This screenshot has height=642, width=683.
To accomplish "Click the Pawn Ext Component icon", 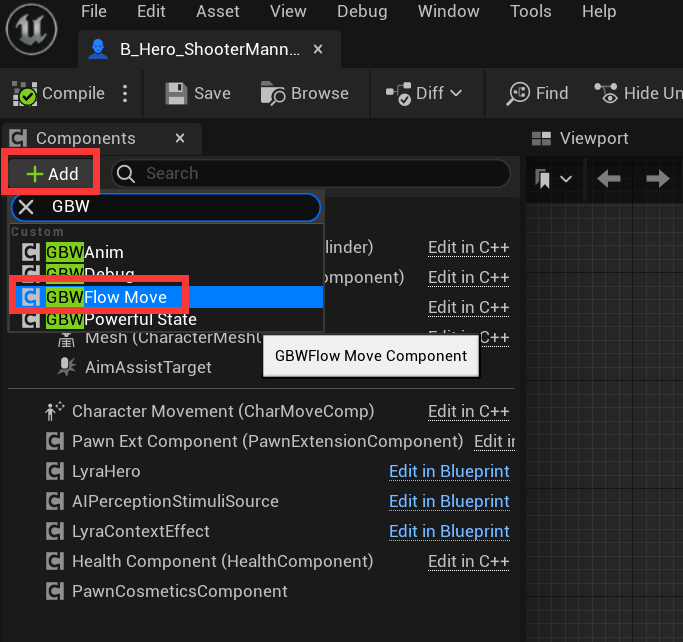I will [x=55, y=442].
